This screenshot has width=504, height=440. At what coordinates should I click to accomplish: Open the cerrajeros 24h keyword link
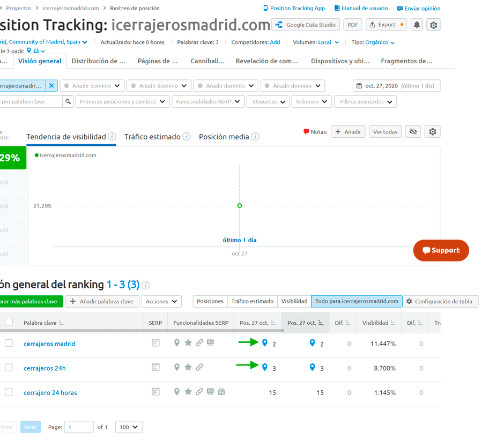pyautogui.click(x=45, y=368)
